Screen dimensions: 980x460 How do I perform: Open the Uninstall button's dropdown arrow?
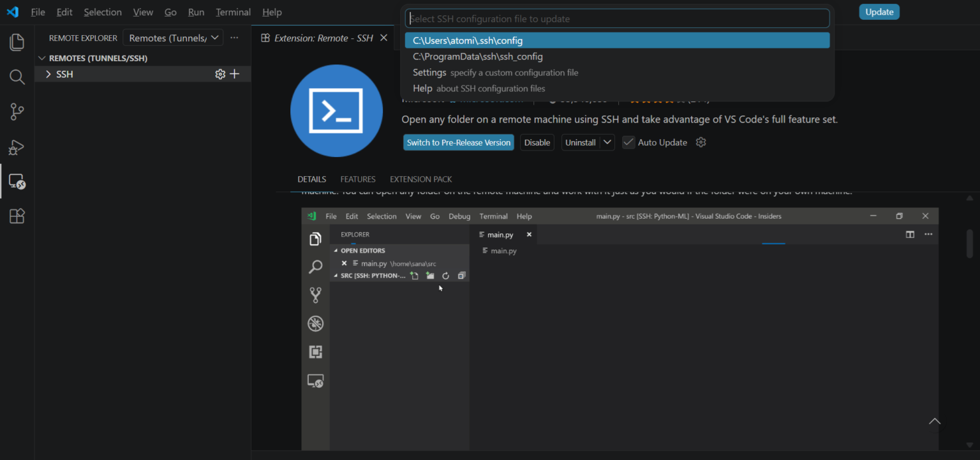[x=607, y=142]
